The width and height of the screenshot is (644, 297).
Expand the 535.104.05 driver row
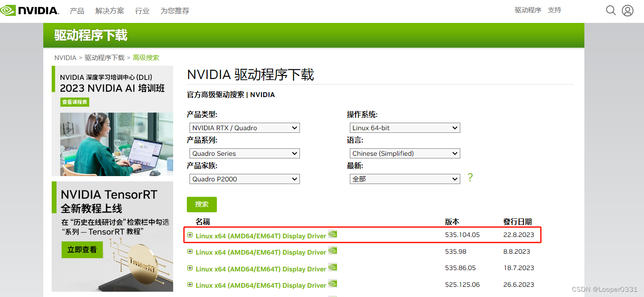click(x=190, y=235)
